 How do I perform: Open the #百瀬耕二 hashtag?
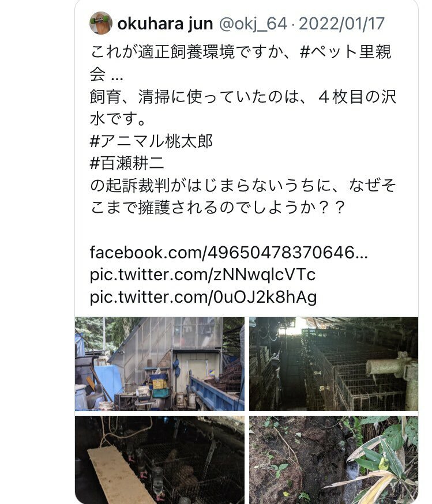pos(127,163)
